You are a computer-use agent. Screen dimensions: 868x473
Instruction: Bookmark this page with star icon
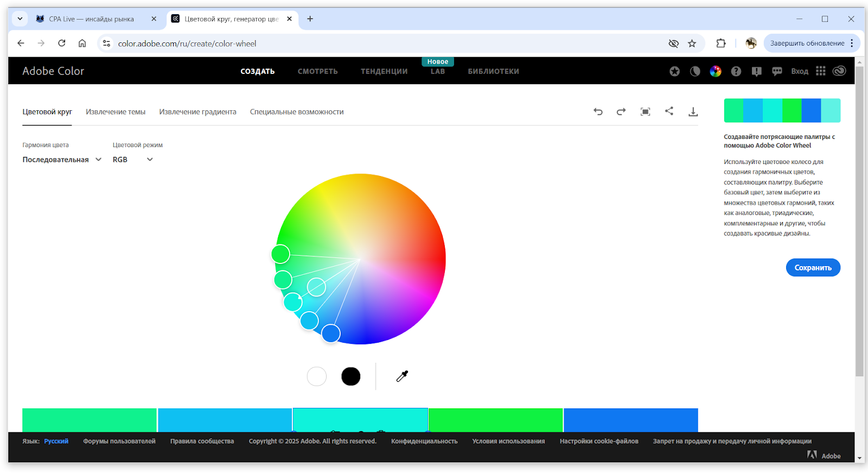(692, 43)
